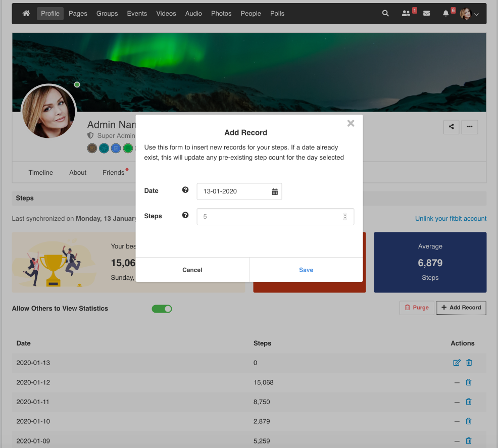Viewport: 498px width, 448px height.
Task: Click the calendar icon in Date field
Action: point(275,191)
